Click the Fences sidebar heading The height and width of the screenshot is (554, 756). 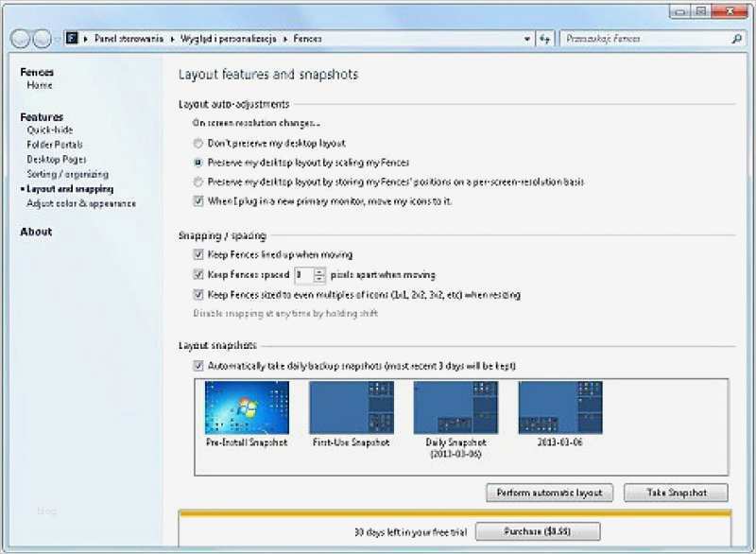tap(37, 73)
